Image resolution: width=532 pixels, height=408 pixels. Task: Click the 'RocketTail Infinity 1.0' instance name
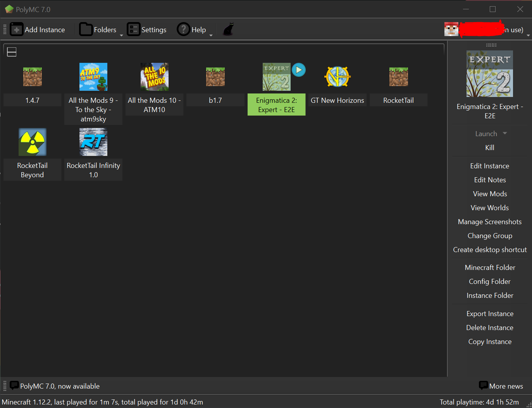93,170
